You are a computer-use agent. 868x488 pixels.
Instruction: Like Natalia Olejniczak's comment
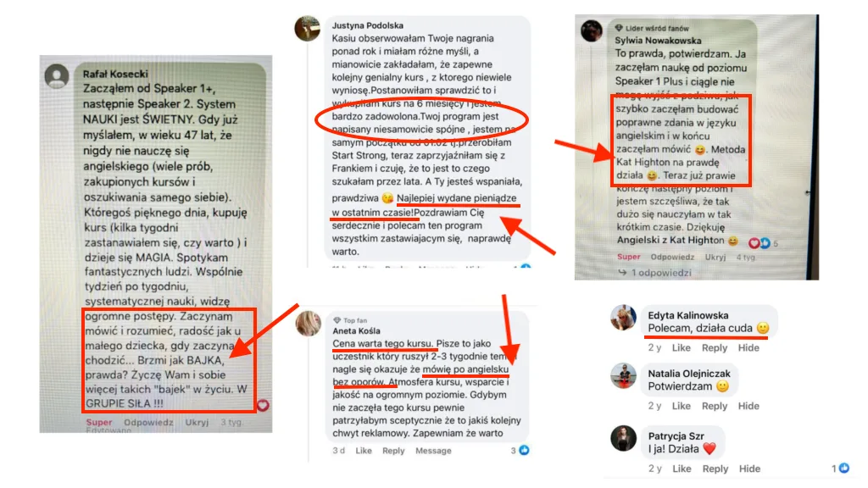point(681,406)
